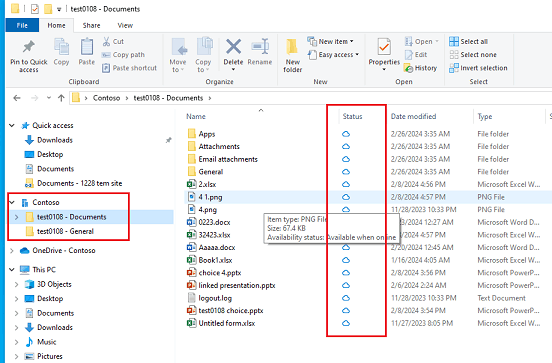Sort by the Status column header
The width and height of the screenshot is (552, 363).
352,117
